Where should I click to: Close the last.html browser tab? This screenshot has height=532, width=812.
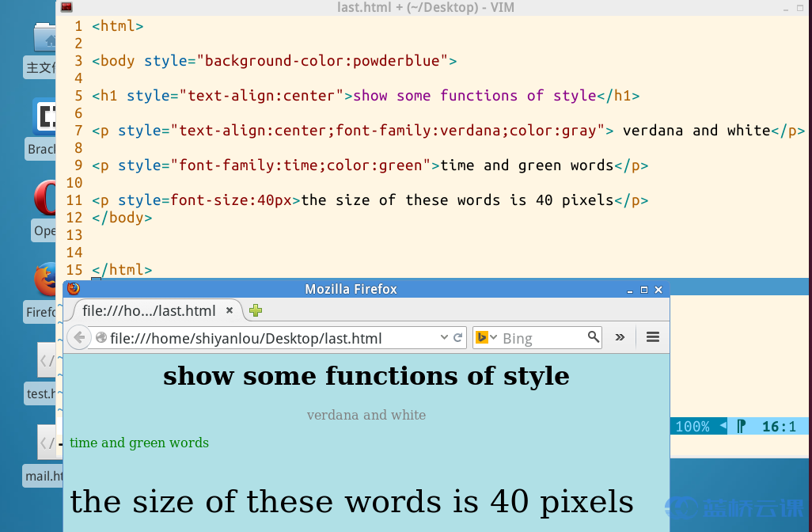click(x=230, y=310)
